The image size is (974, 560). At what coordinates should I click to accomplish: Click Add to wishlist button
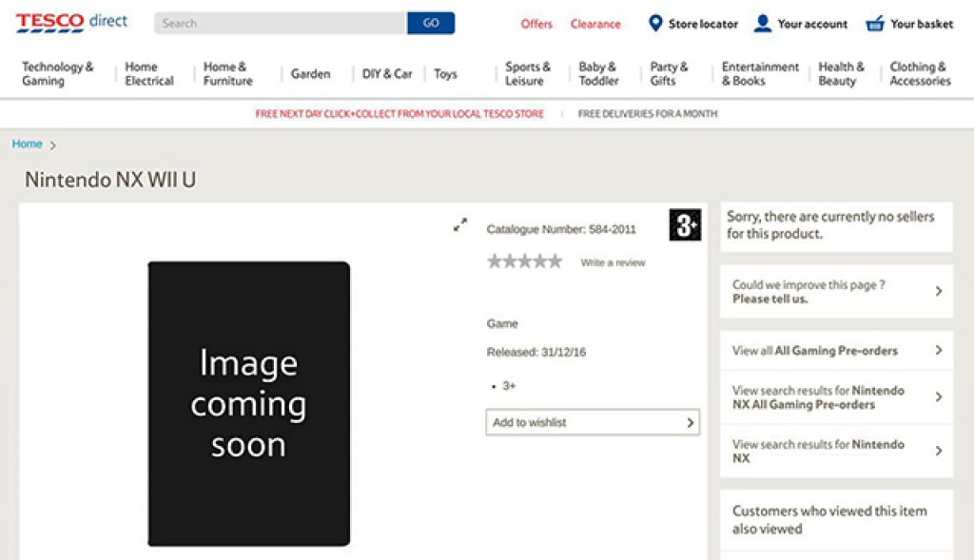(593, 422)
